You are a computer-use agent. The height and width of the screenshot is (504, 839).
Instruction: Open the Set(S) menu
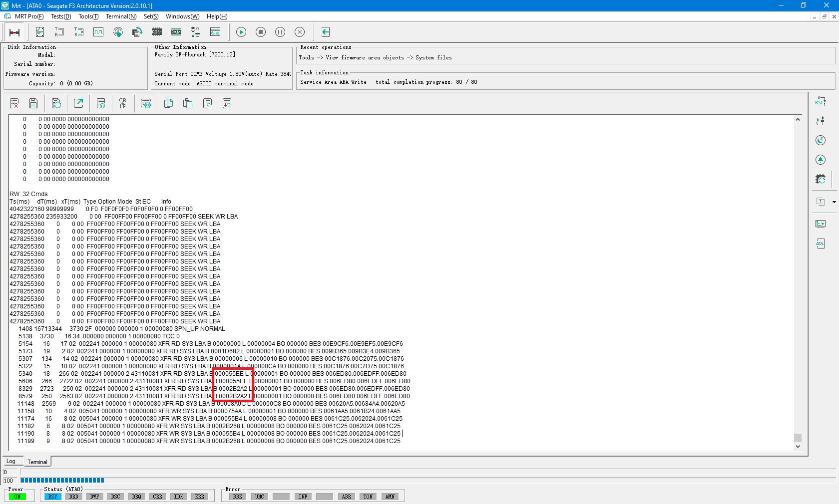tap(151, 16)
